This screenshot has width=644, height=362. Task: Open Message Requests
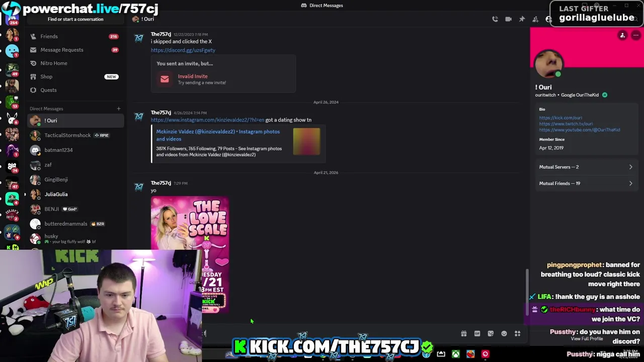pos(75,50)
